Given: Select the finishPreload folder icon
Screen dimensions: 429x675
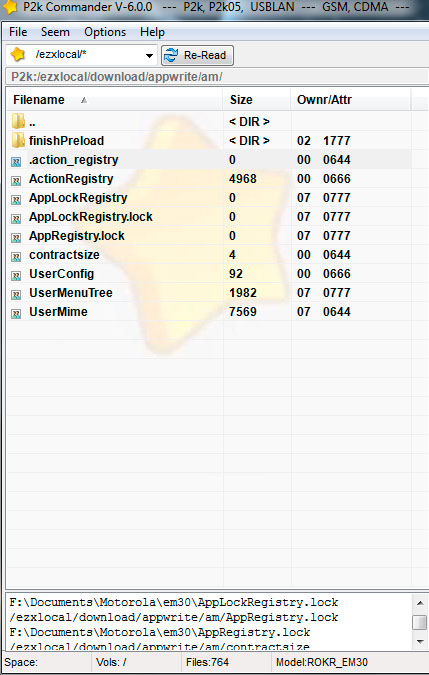Looking at the screenshot, I should pos(18,140).
